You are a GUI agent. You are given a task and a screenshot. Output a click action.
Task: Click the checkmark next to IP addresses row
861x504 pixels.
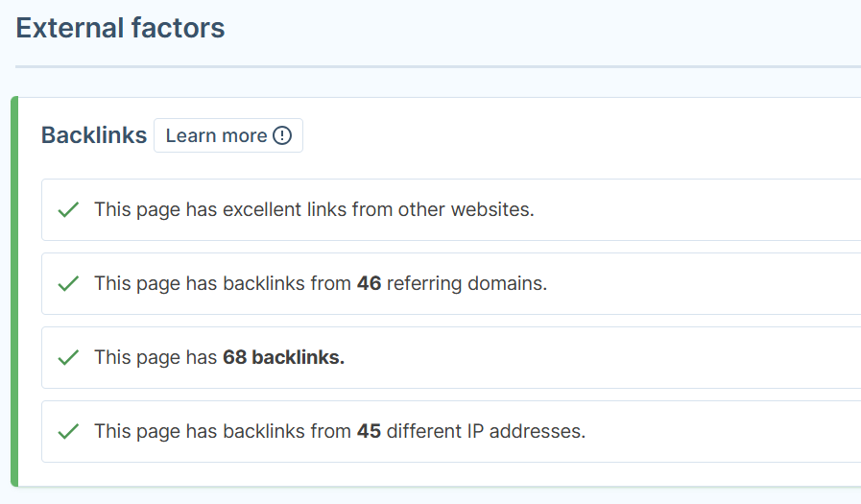point(68,431)
